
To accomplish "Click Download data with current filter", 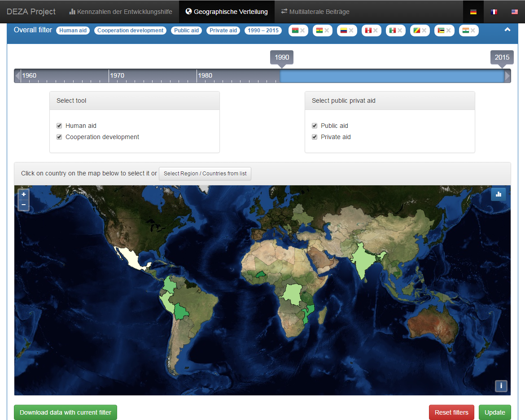I will 66,412.
